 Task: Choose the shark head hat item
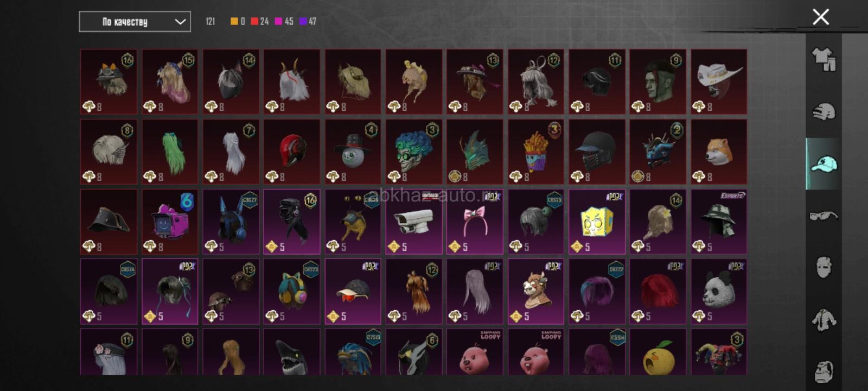[x=292, y=352]
